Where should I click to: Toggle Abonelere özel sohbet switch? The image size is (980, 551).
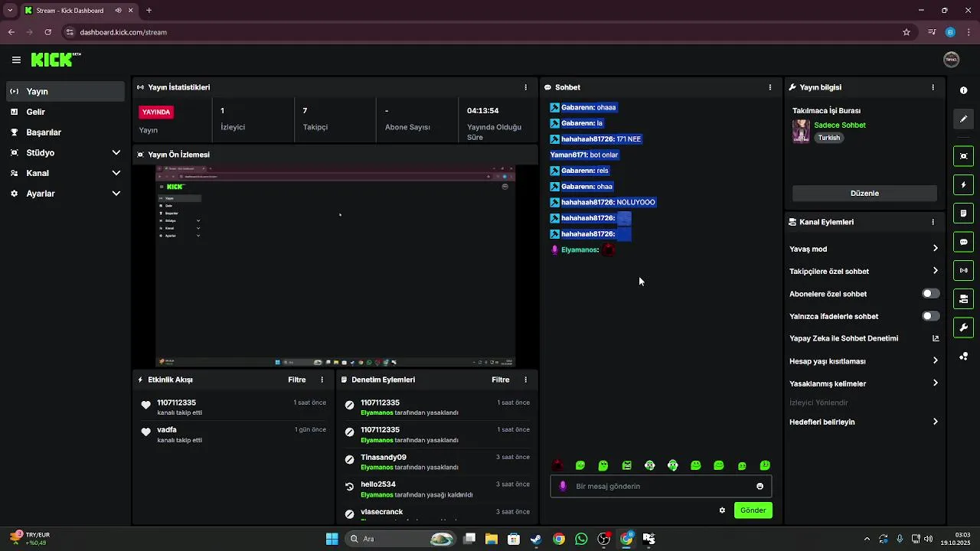point(930,294)
